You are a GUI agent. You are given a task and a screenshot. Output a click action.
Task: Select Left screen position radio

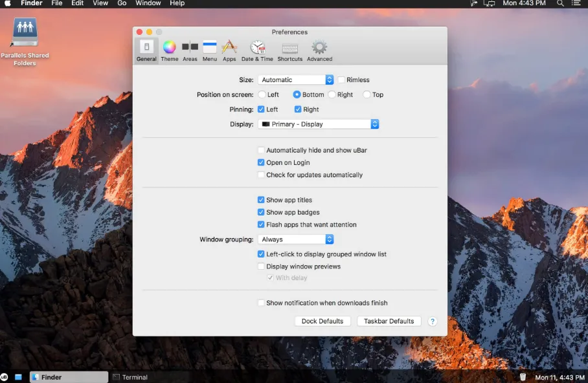point(262,94)
